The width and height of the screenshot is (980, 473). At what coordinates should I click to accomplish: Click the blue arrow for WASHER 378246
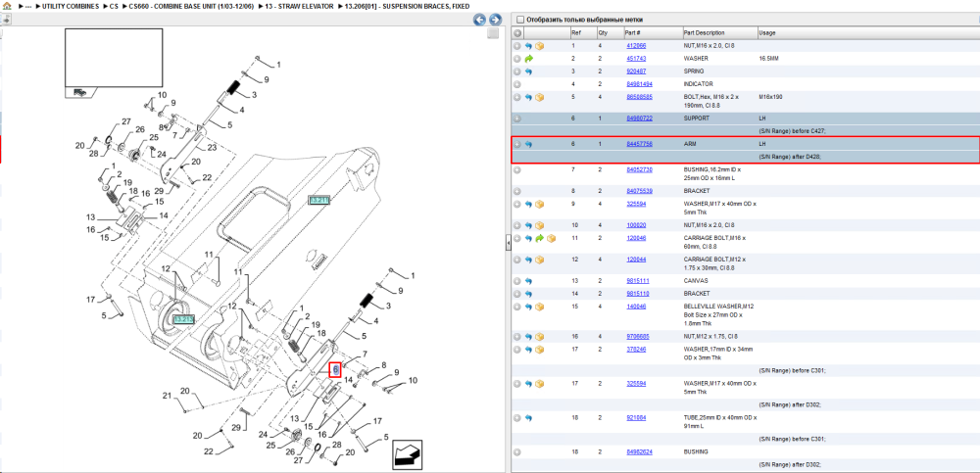[528, 350]
